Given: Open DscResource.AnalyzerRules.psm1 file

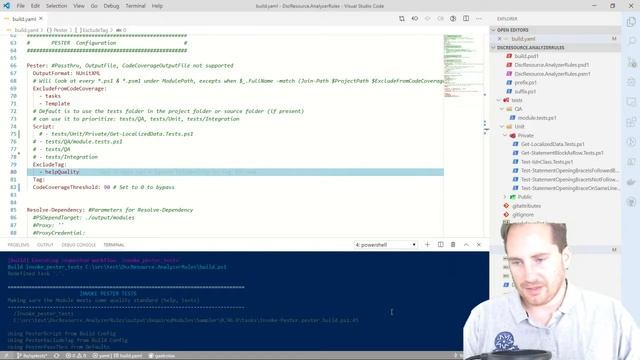Looking at the screenshot, I should tap(552, 74).
